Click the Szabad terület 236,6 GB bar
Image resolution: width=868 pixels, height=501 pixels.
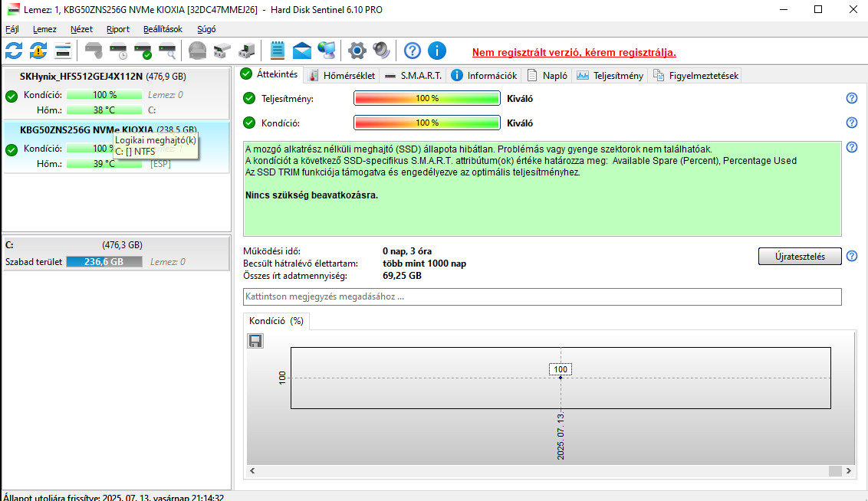(x=104, y=261)
